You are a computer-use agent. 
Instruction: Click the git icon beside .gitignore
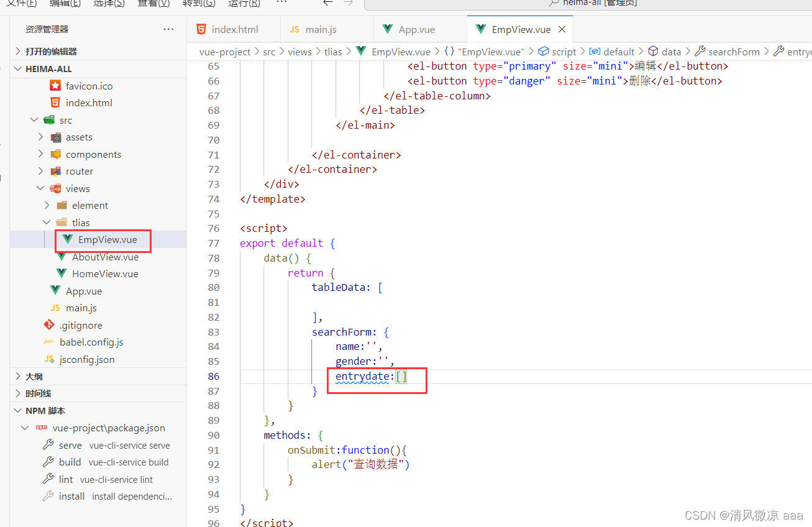(49, 325)
